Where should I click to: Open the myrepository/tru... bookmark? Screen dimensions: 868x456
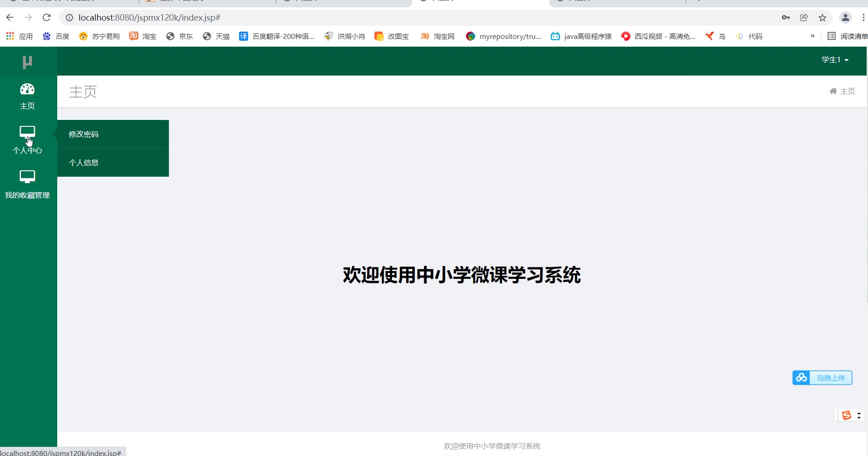click(504, 36)
